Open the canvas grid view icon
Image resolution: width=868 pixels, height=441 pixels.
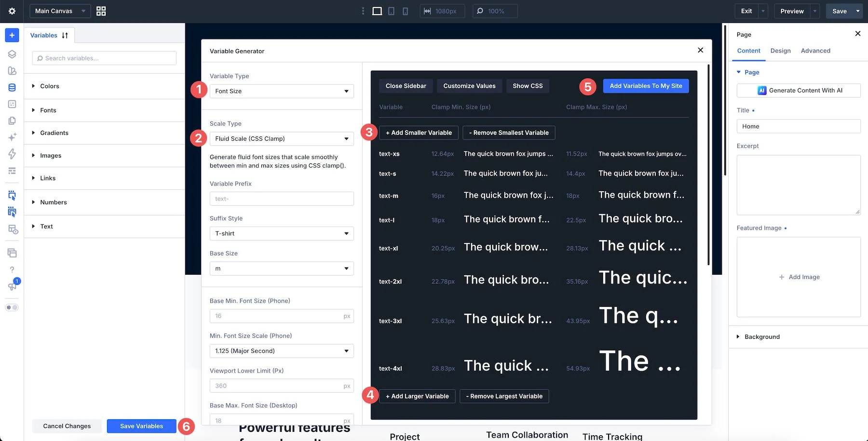[101, 11]
